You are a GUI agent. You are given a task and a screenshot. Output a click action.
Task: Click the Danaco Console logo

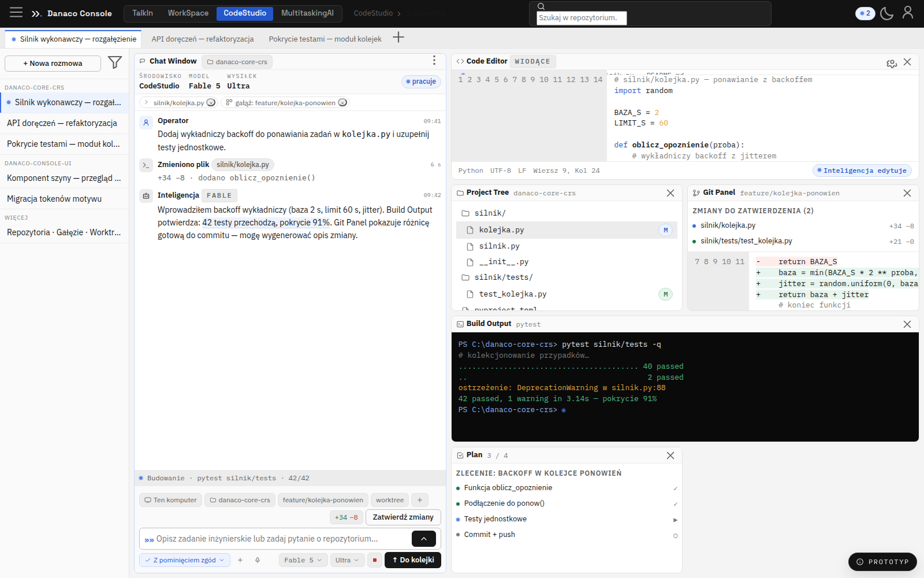72,13
